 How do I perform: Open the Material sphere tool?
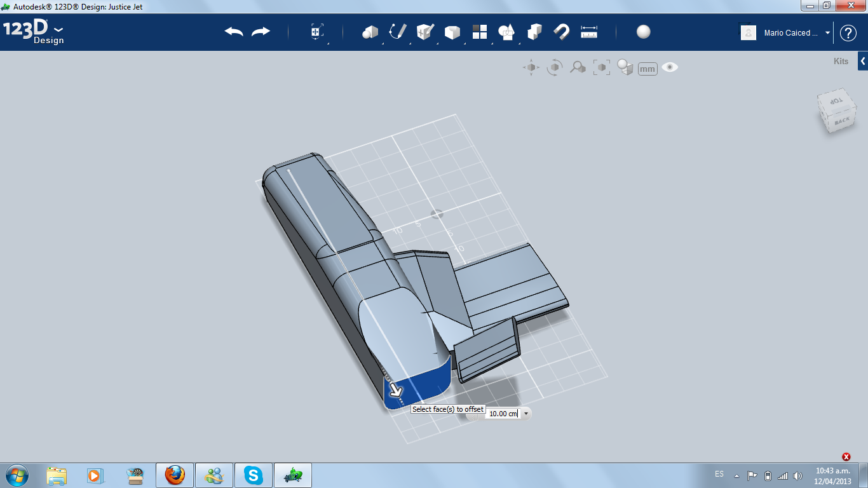(644, 32)
